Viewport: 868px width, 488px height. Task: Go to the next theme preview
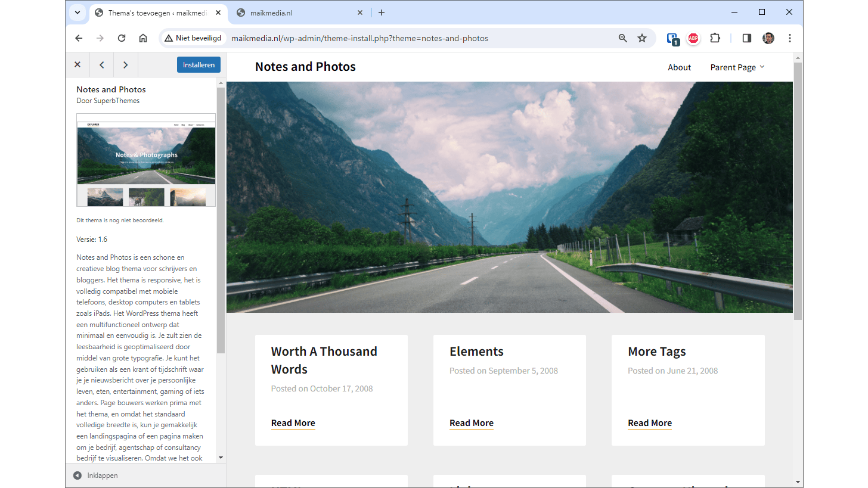125,65
